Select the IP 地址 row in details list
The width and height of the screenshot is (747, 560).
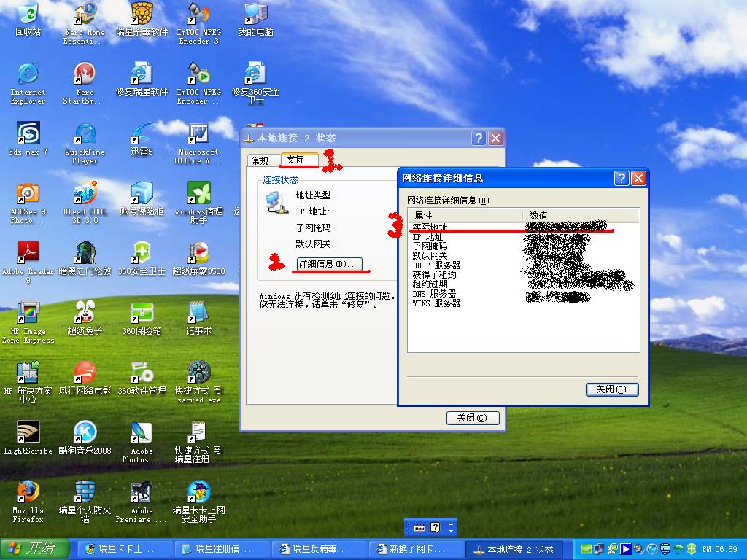pyautogui.click(x=523, y=237)
